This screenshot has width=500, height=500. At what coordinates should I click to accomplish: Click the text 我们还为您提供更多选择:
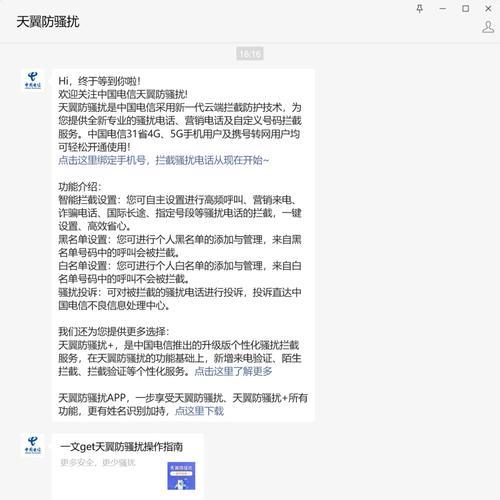[x=114, y=332]
